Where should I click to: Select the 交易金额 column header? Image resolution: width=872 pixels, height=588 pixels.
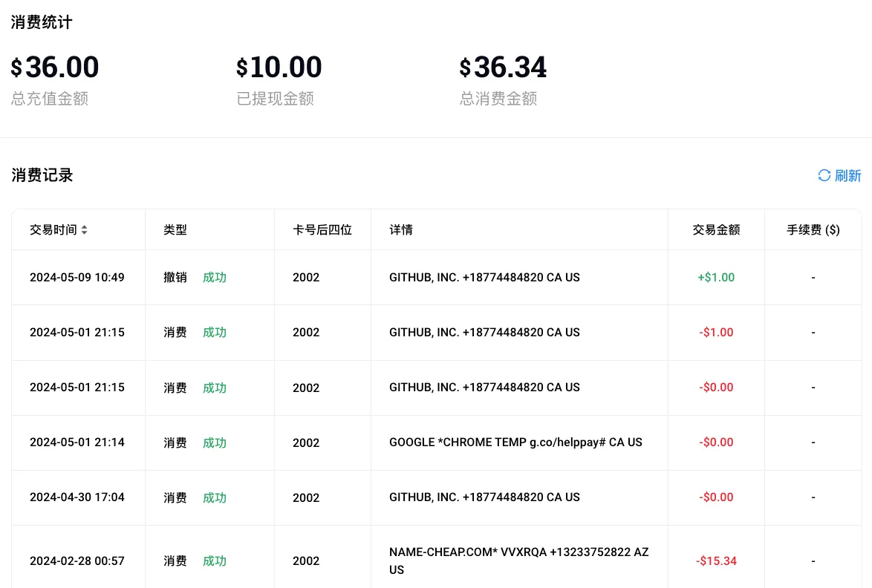(716, 230)
